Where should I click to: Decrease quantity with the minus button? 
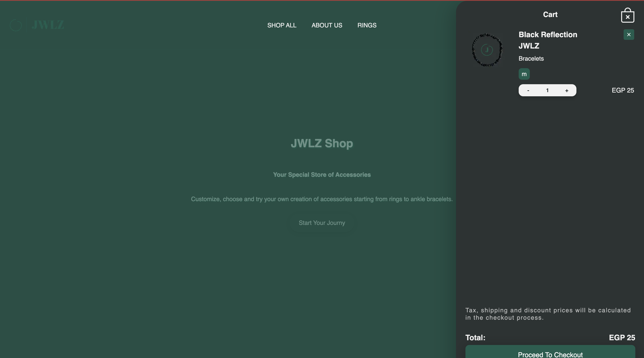coord(528,90)
